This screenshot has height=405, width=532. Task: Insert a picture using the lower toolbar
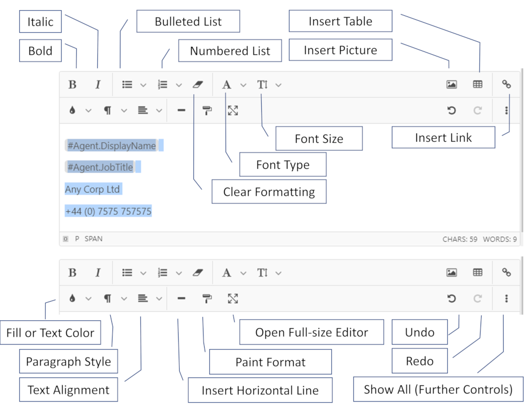[x=451, y=272]
